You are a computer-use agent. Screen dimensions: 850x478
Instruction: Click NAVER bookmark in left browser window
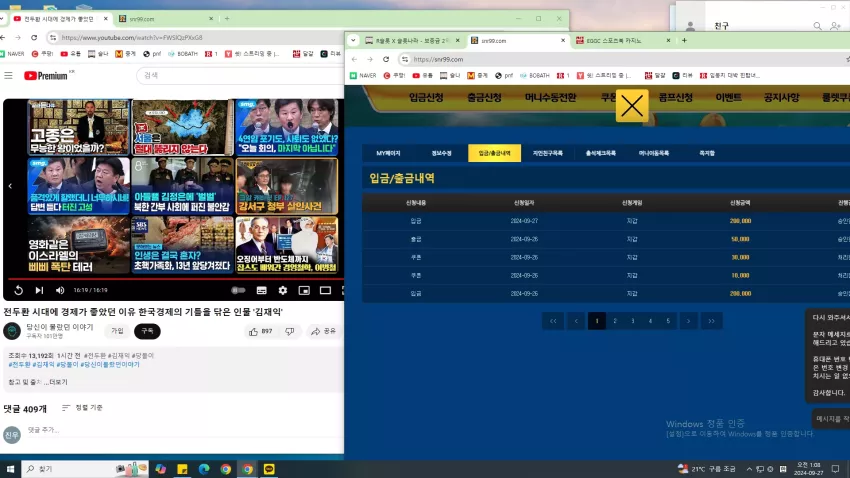click(x=12, y=54)
